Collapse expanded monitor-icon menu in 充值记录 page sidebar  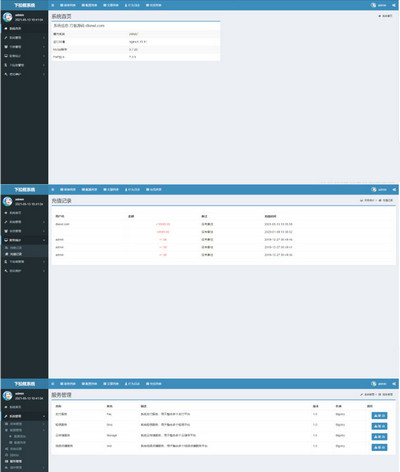24,240
